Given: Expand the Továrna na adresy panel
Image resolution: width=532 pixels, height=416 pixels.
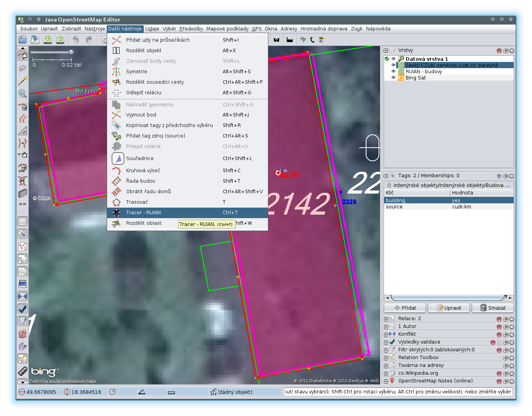Looking at the screenshot, I should coord(386,365).
